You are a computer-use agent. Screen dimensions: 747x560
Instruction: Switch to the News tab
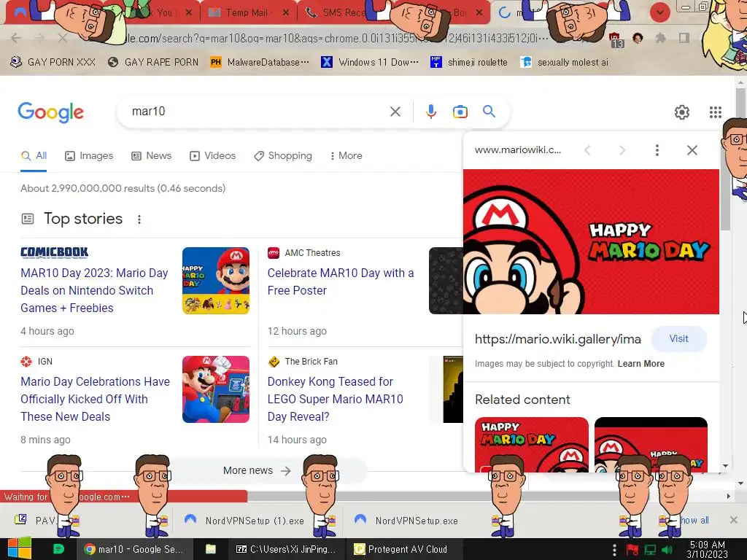pos(152,156)
